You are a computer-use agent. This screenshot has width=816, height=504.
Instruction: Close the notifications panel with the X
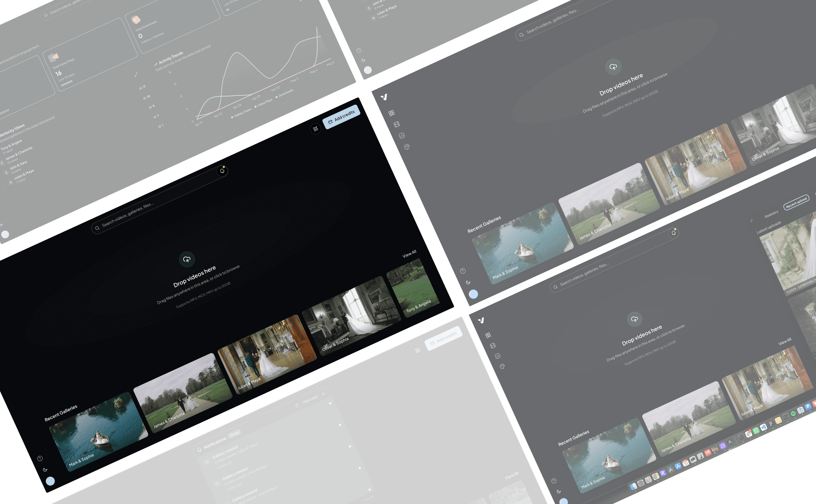(x=323, y=394)
